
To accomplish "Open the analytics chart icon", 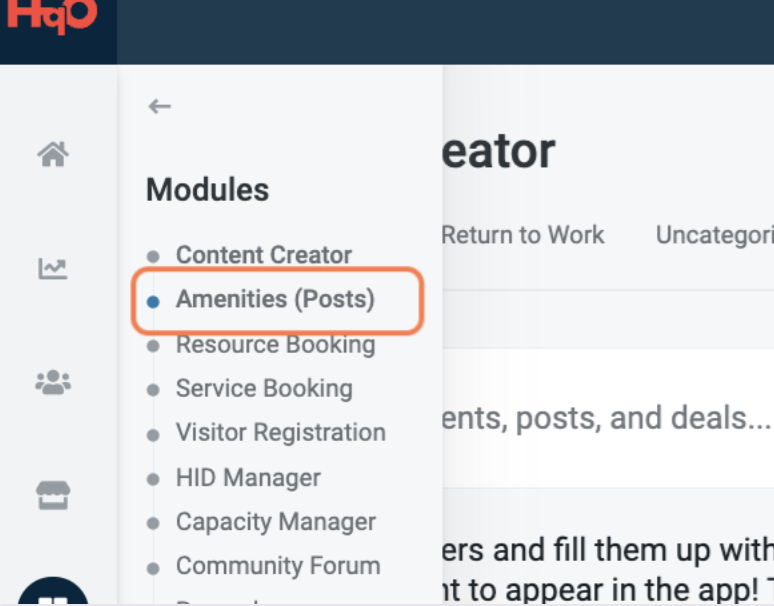I will pyautogui.click(x=52, y=269).
